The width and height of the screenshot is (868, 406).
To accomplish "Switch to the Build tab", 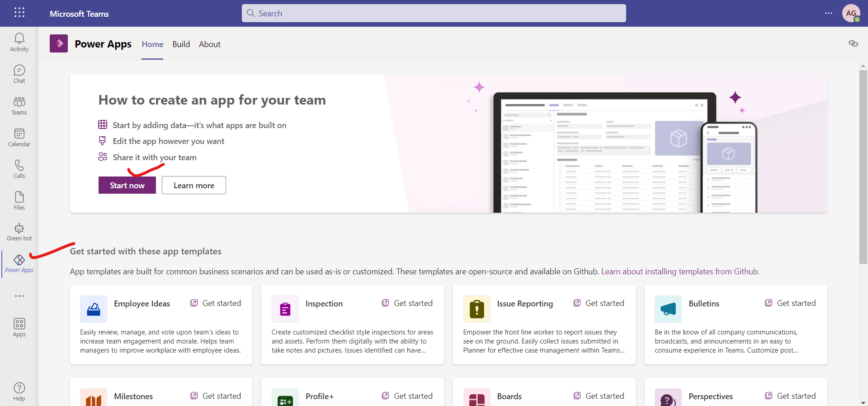I will (x=181, y=44).
